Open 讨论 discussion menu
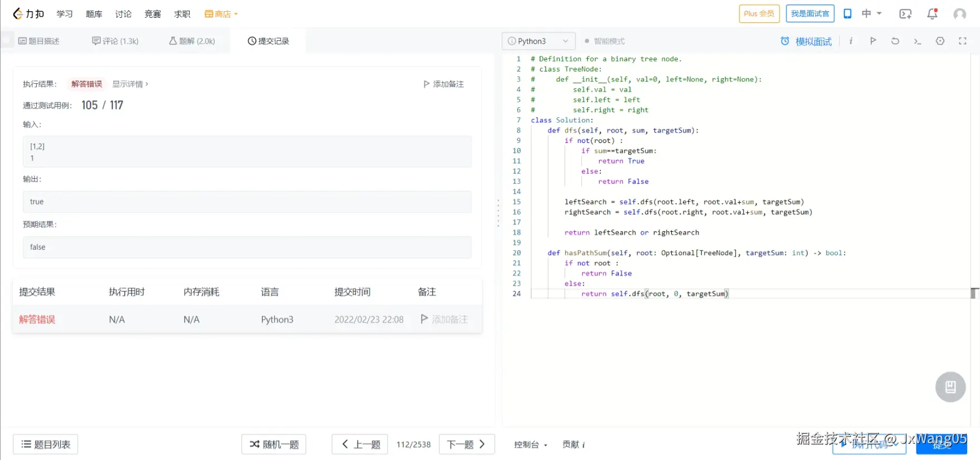Viewport: 980px width, 460px height. pyautogui.click(x=123, y=14)
